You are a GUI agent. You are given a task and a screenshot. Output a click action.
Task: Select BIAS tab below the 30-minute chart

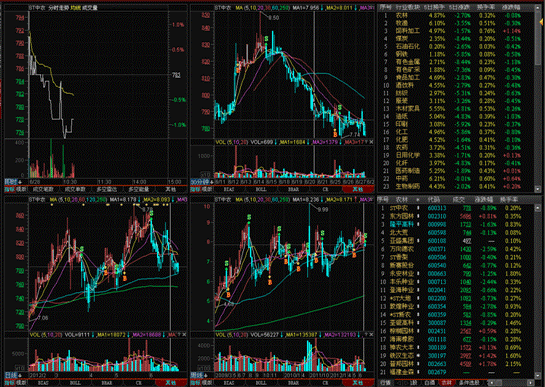[229, 190]
